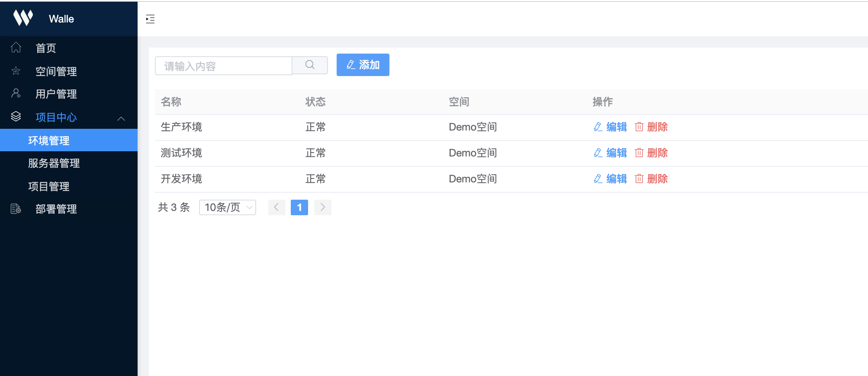The height and width of the screenshot is (376, 868).
Task: Click the home icon beside 首页
Action: pos(16,48)
